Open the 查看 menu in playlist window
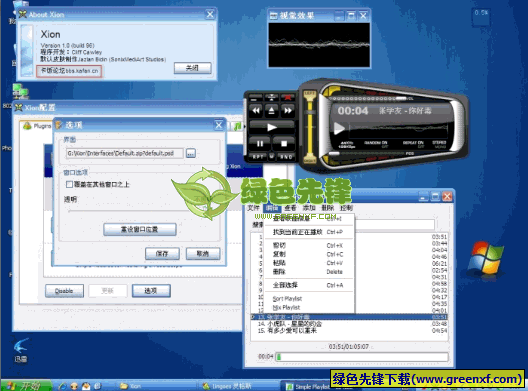The width and height of the screenshot is (528, 391). tap(290, 208)
